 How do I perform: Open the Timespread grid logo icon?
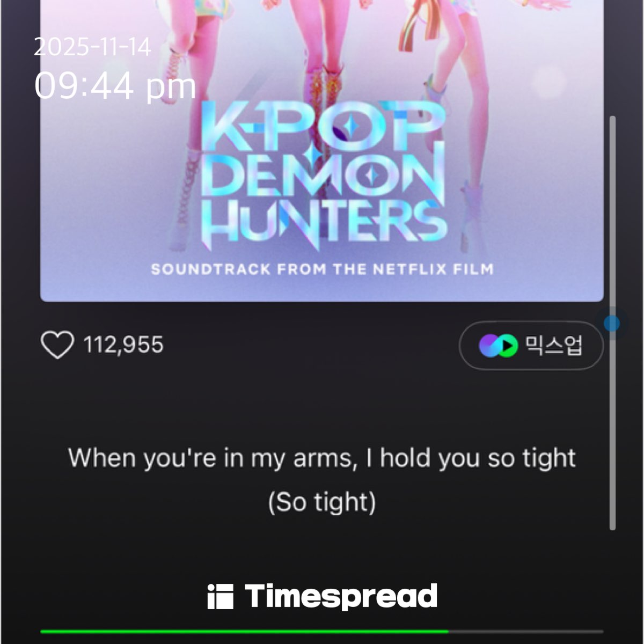[220, 597]
